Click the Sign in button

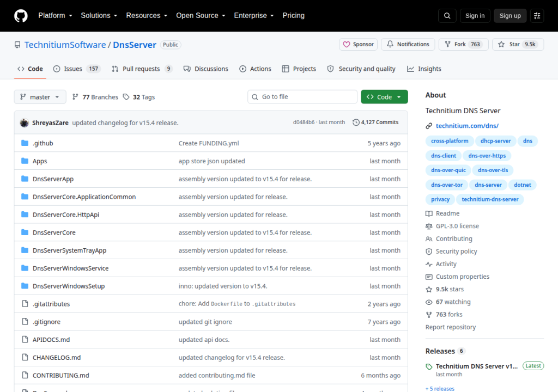pyautogui.click(x=475, y=16)
